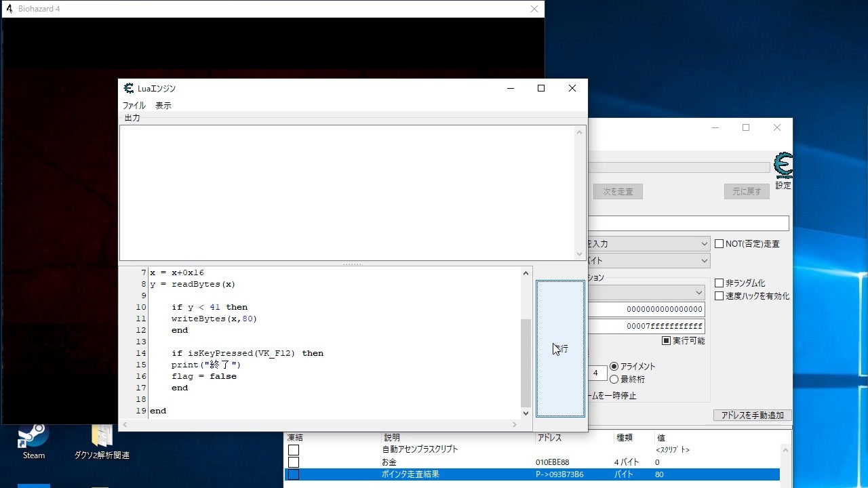This screenshot has width=868, height=488.
Task: Click the alignment value field showing 4
Action: point(596,373)
